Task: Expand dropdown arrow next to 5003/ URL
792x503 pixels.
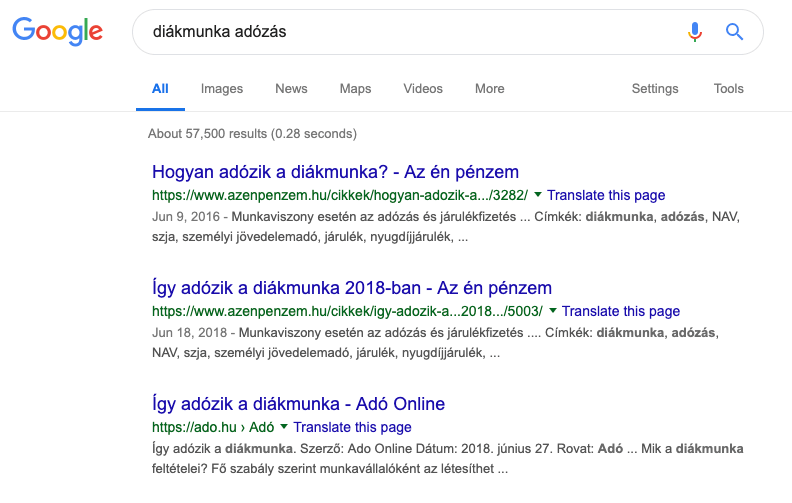Action: [x=553, y=311]
